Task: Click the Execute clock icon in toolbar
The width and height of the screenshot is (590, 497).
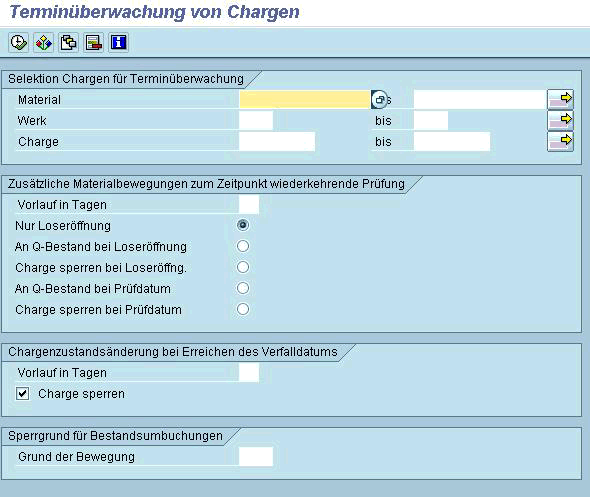Action: (18, 43)
